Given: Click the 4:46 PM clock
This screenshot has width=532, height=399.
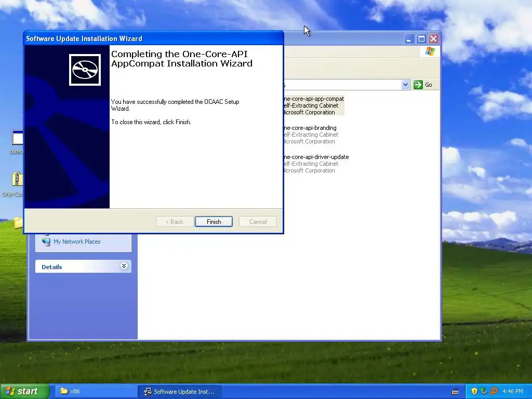Looking at the screenshot, I should tap(513, 391).
